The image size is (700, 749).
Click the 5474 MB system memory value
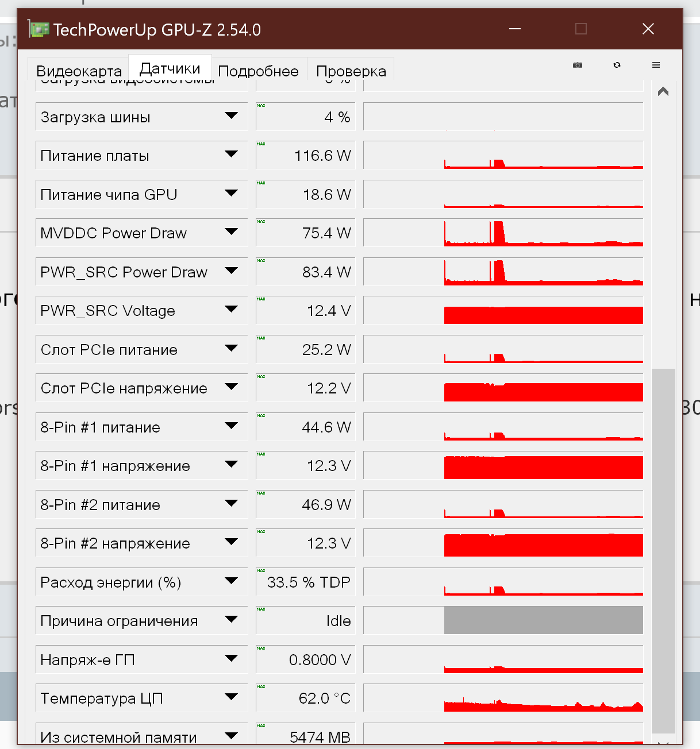point(306,733)
